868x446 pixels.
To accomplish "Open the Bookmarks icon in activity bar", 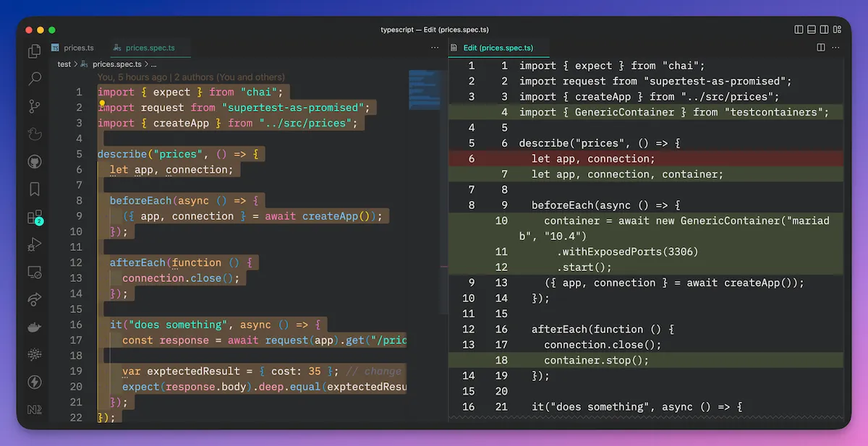I will coord(34,189).
